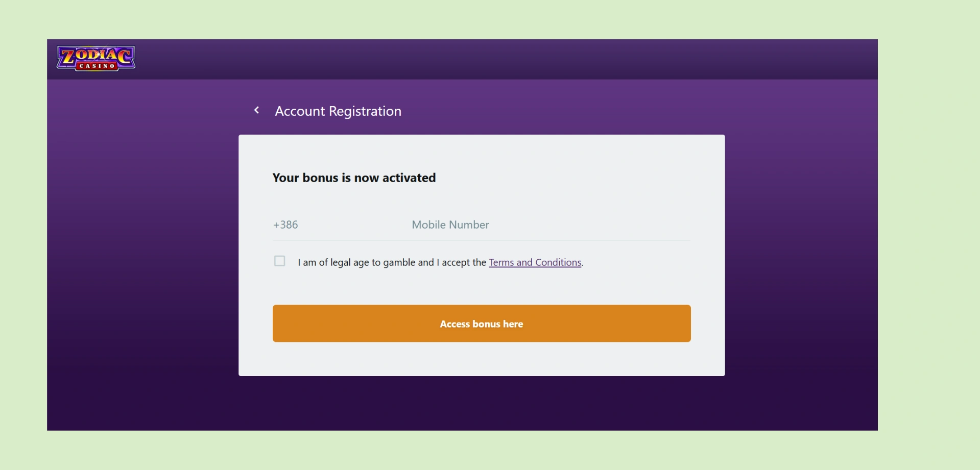Viewport: 980px width, 470px height.
Task: Click the legal age consent text
Action: [x=392, y=262]
